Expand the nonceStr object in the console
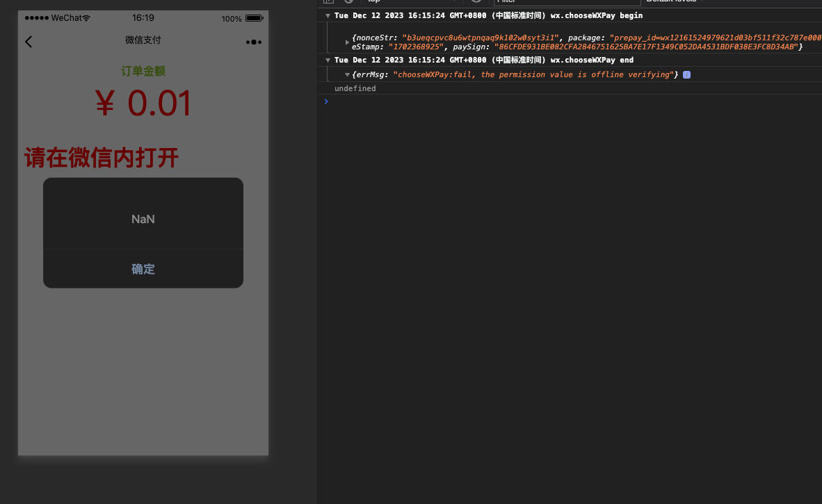Screen dimensions: 822x504 [x=347, y=42]
